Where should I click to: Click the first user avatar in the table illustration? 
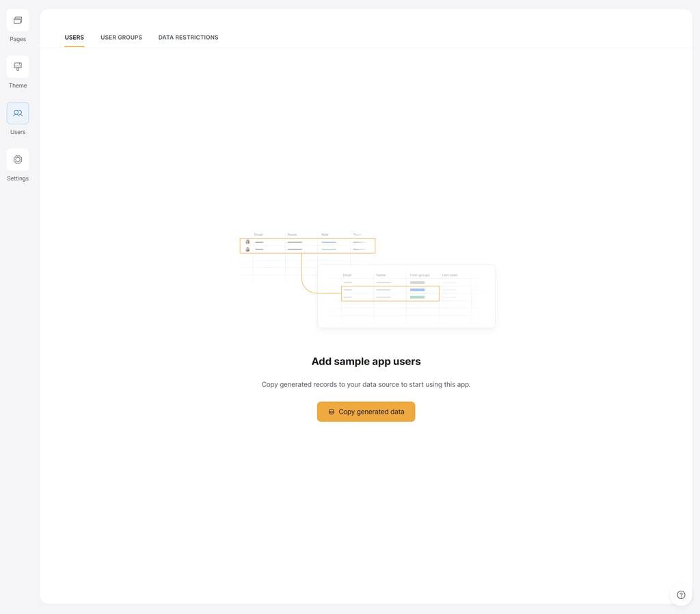point(247,241)
